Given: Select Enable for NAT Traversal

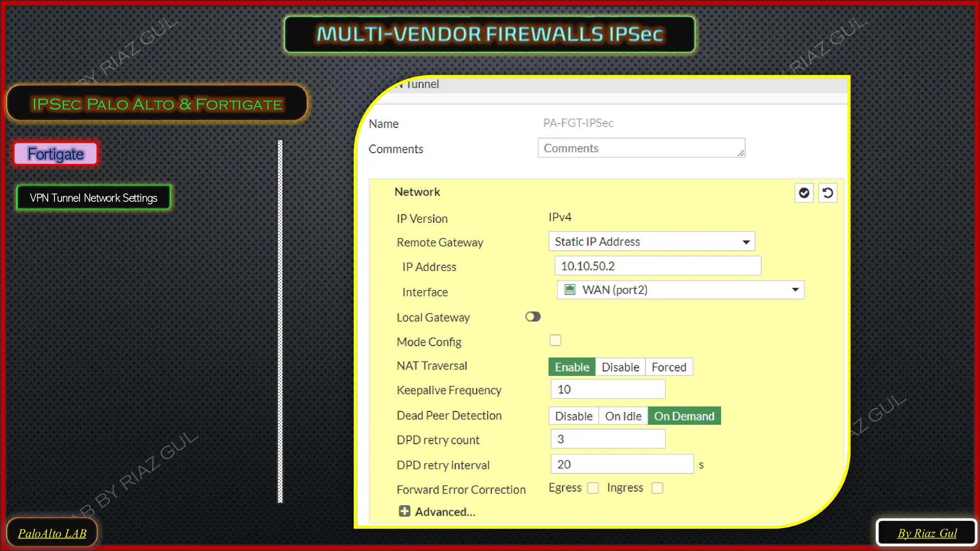Looking at the screenshot, I should click(572, 367).
